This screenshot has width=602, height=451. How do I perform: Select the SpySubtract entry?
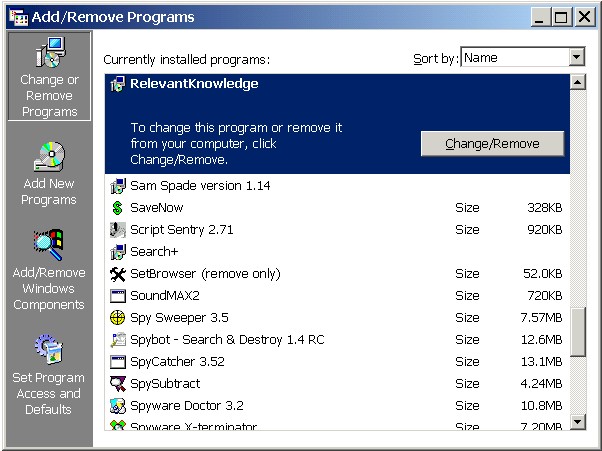(337, 384)
